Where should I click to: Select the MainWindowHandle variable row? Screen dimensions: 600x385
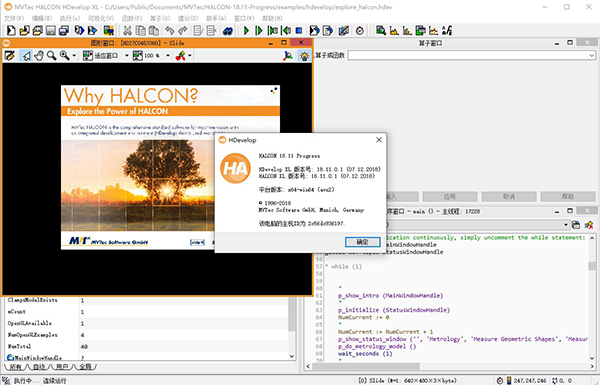[x=147, y=357]
